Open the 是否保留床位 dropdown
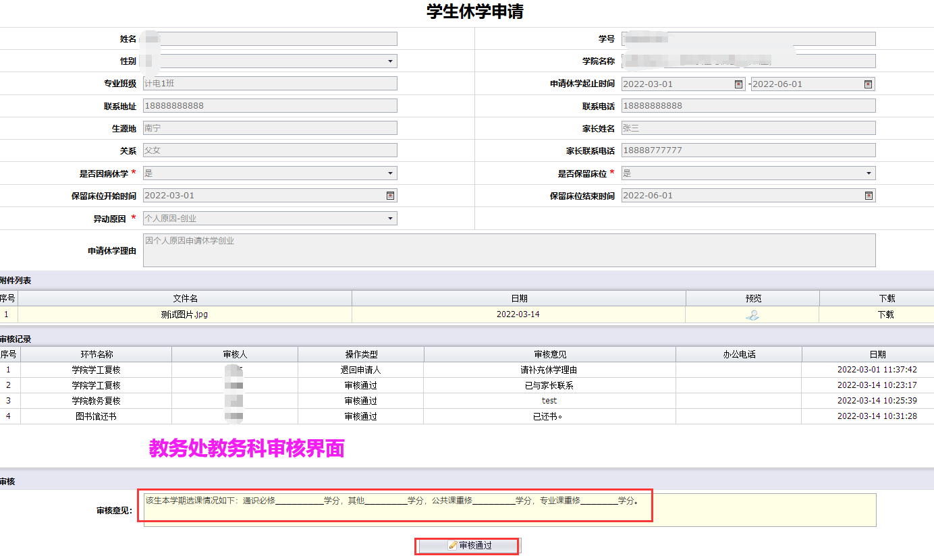This screenshot has width=934, height=560. coord(869,173)
